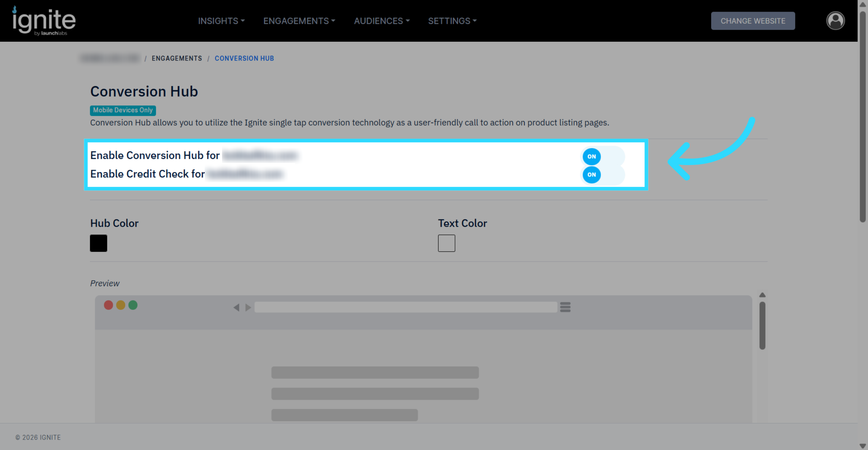Expand the Insights dropdown menu
The width and height of the screenshot is (868, 450).
click(x=221, y=21)
